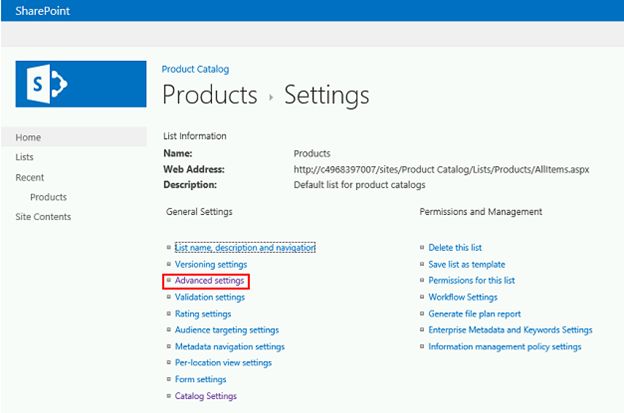Click Save list as template
This screenshot has width=624, height=413.
(x=468, y=264)
